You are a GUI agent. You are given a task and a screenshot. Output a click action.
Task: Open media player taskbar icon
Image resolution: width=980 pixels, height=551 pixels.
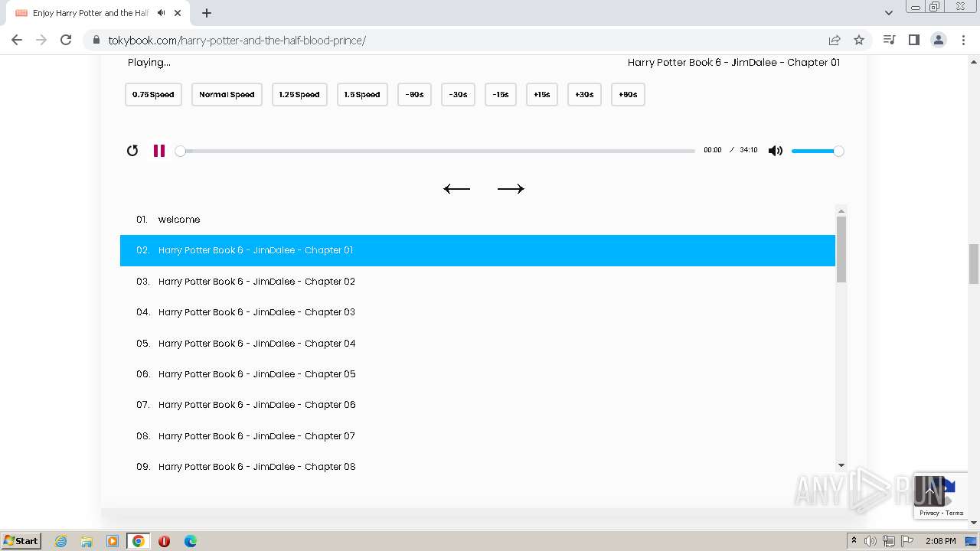coord(113,541)
